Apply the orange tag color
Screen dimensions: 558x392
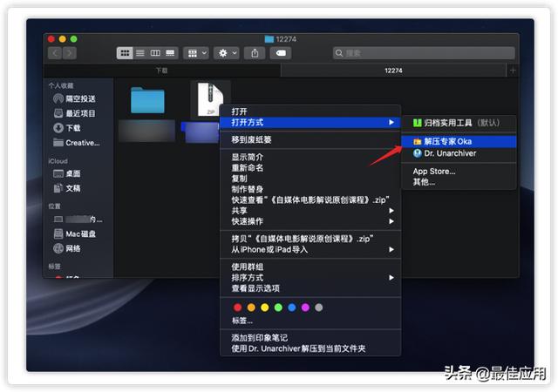click(x=251, y=308)
